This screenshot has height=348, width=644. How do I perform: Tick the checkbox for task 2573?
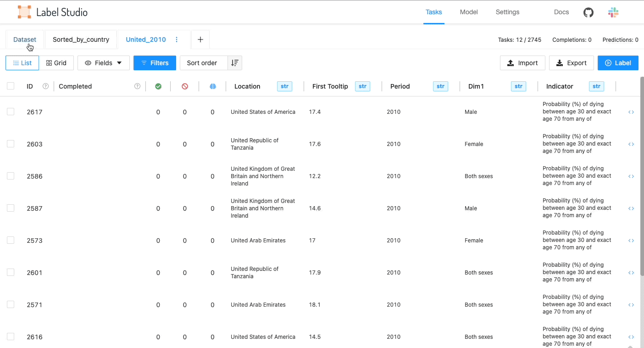[11, 240]
